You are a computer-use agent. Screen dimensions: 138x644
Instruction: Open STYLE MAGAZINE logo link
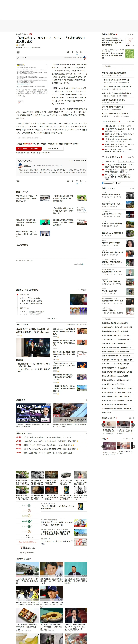pos(28,537)
